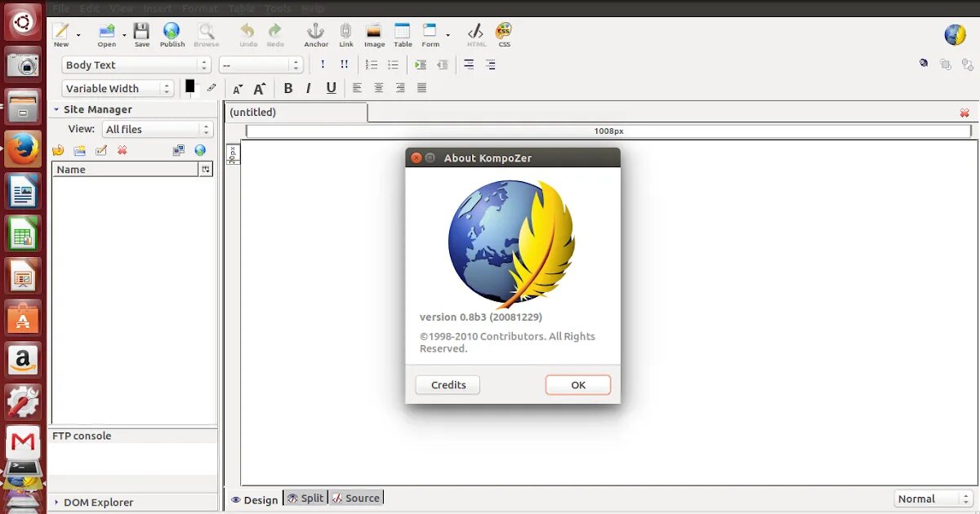Toggle Underline formatting
This screenshot has width=980, height=514.
coord(331,88)
